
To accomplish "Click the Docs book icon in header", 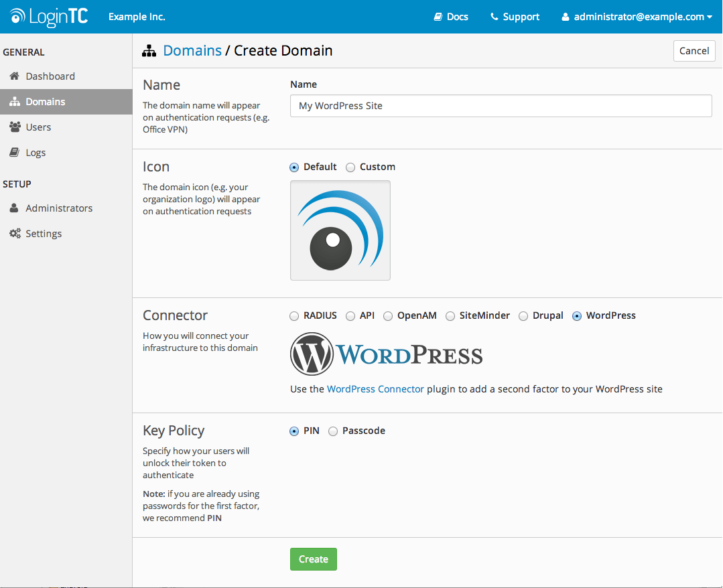I will [438, 17].
